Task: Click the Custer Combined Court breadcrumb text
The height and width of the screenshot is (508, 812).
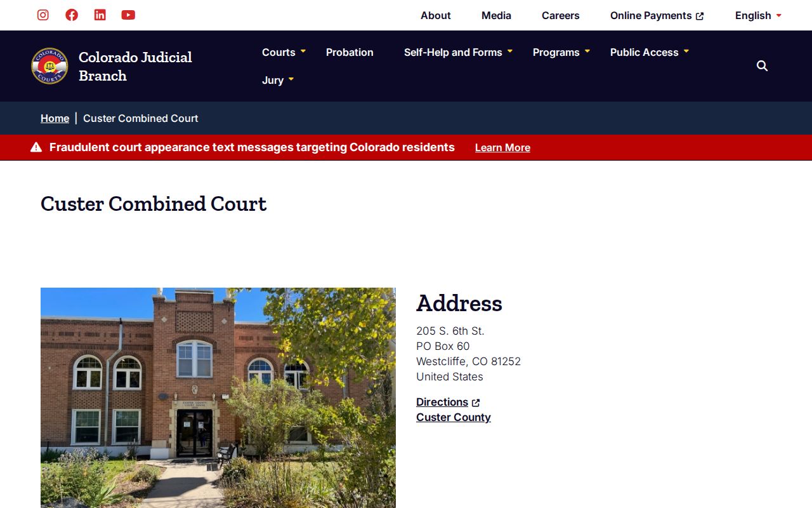Action: point(141,118)
